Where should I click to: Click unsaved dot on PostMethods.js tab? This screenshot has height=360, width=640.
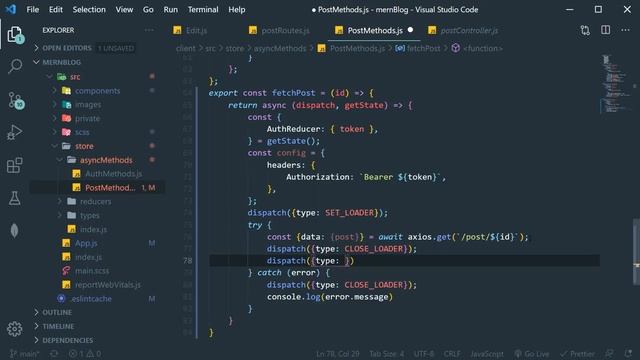pyautogui.click(x=410, y=30)
